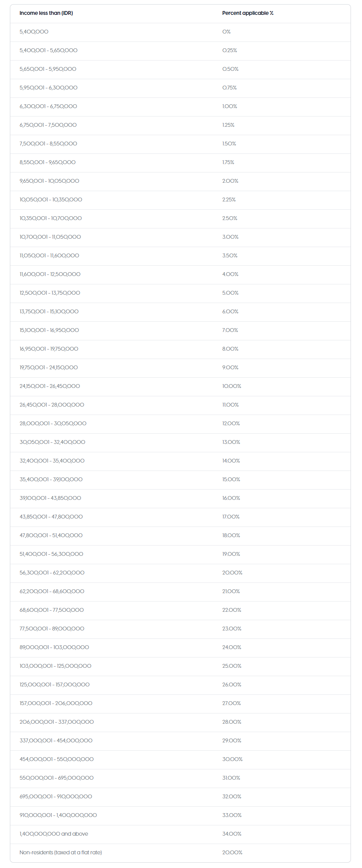Select the 12,500,001 - 13,750,000 income range

(x=50, y=293)
